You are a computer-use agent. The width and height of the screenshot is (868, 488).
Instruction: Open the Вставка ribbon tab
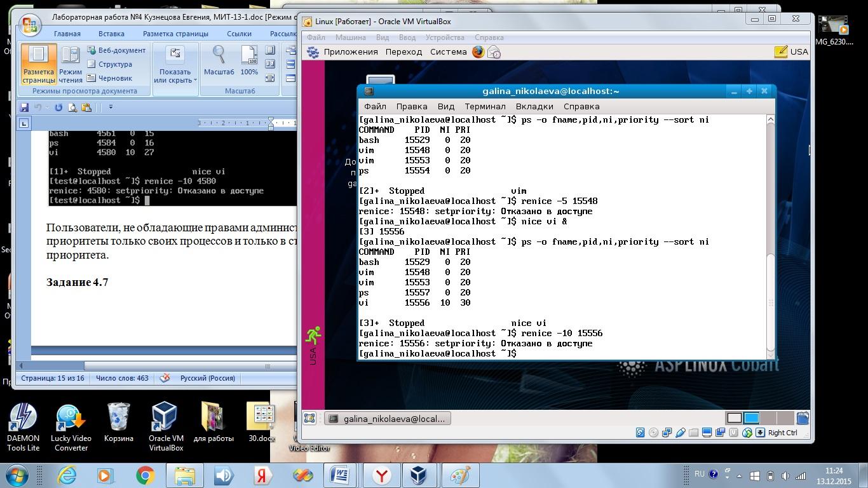111,34
